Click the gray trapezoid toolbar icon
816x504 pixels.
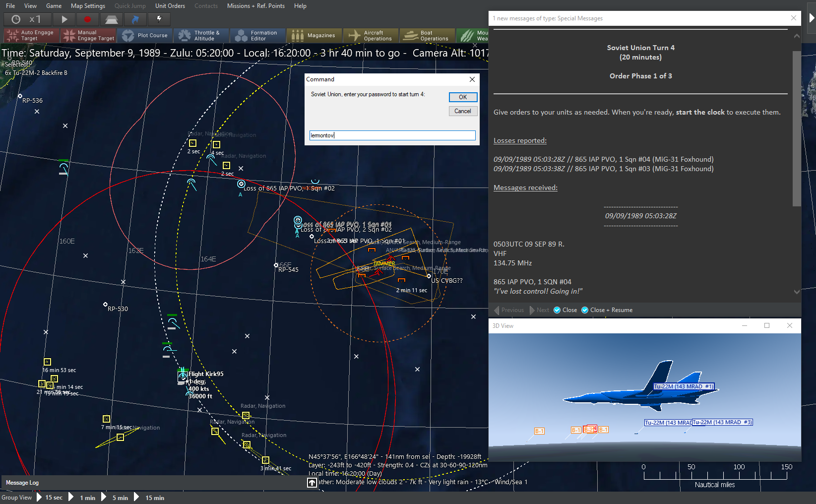[112, 19]
